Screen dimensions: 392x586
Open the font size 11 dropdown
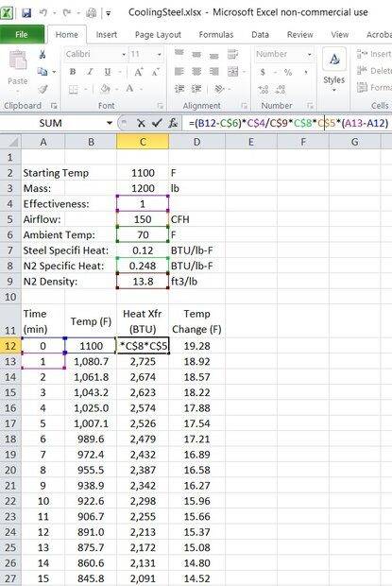point(160,55)
